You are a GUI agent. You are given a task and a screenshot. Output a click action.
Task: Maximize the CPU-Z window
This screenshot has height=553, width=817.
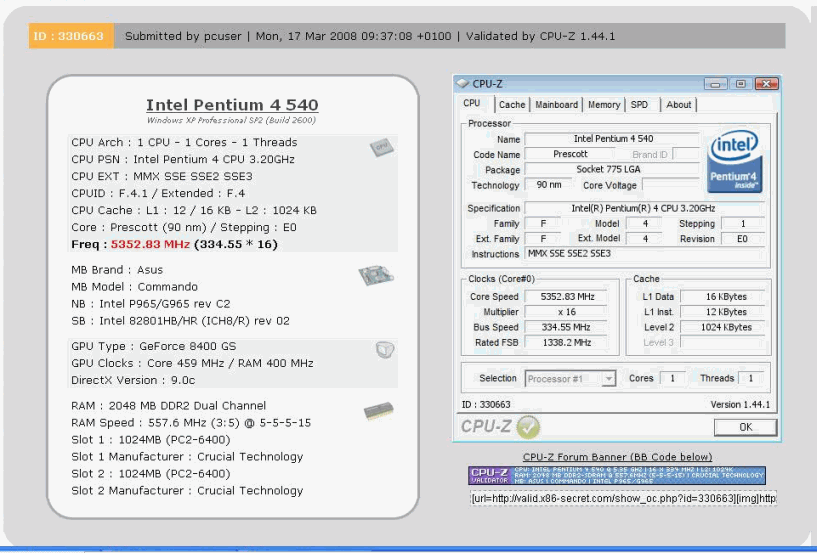tap(740, 84)
